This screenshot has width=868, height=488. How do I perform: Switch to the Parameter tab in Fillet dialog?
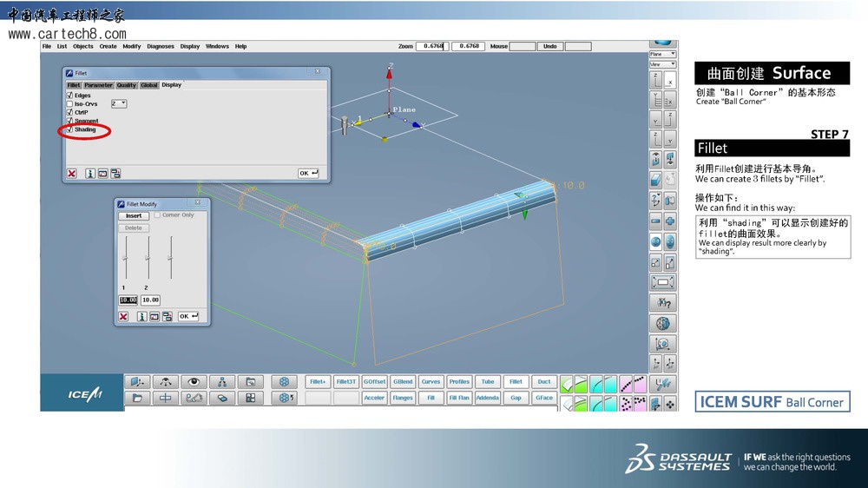click(98, 85)
